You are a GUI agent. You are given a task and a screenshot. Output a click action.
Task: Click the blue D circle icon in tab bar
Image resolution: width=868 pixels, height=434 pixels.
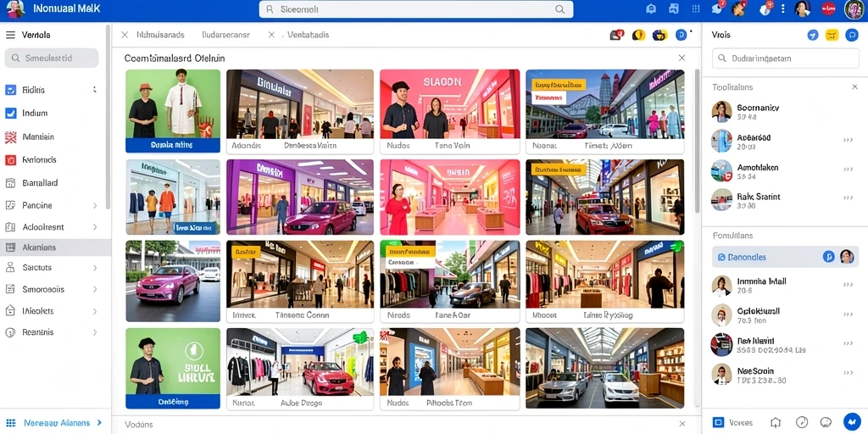(681, 35)
